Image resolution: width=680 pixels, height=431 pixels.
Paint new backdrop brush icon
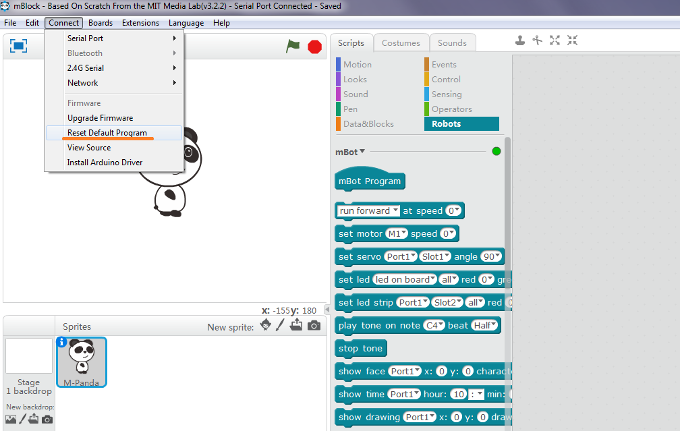pos(23,419)
